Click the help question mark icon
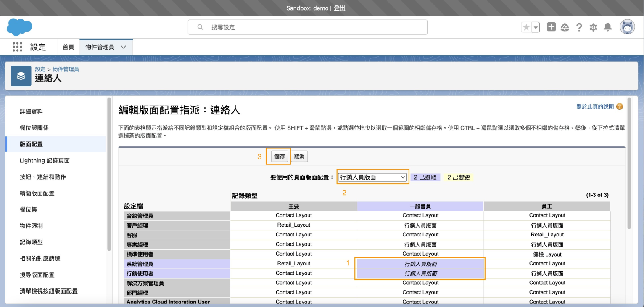644x307 pixels. coord(579,27)
